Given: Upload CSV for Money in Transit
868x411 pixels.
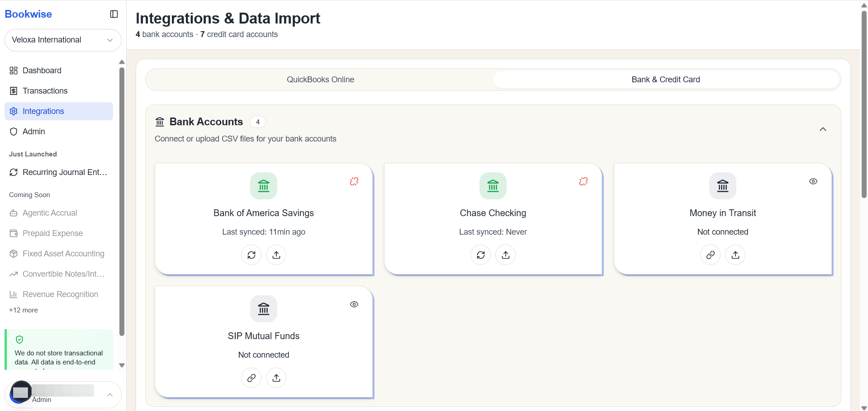Looking at the screenshot, I should click(x=735, y=255).
